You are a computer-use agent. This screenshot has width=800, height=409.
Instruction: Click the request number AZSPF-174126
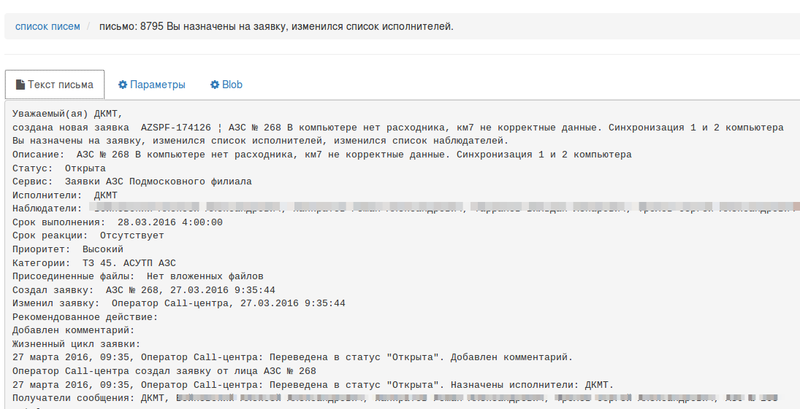point(175,128)
